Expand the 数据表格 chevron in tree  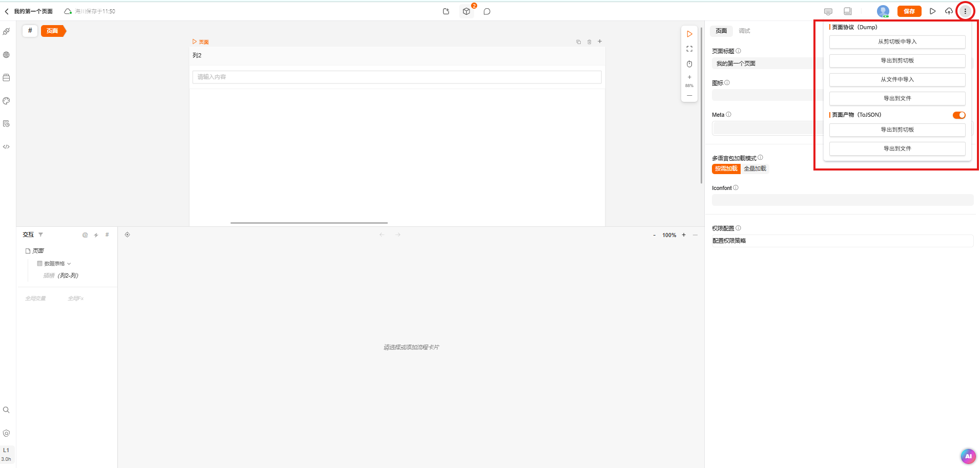point(69,264)
